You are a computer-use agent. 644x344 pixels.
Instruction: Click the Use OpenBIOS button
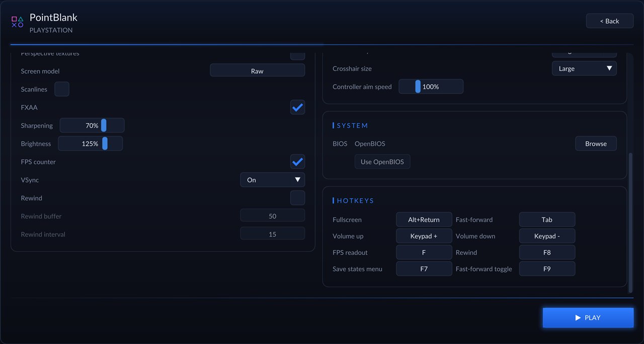382,161
